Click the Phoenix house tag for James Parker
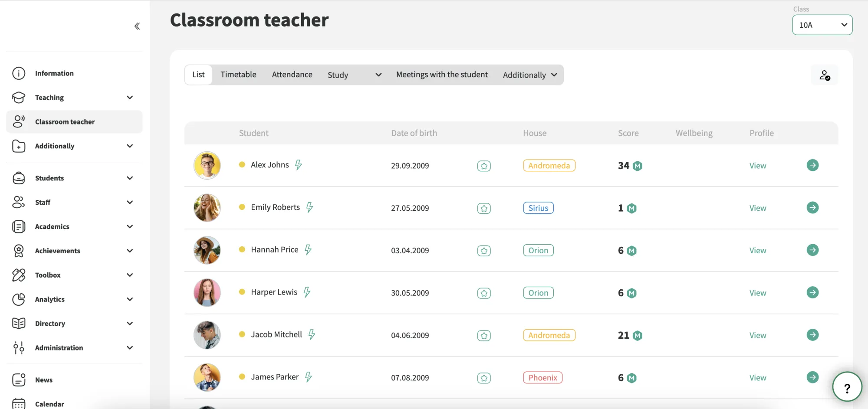This screenshot has width=868, height=409. (542, 378)
